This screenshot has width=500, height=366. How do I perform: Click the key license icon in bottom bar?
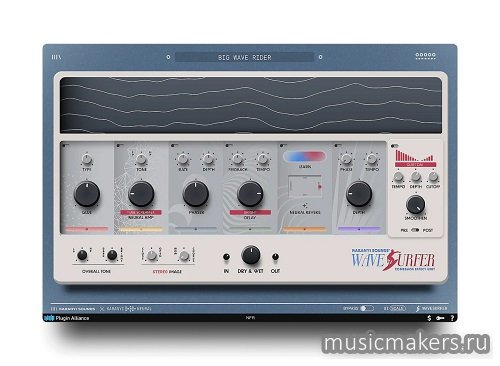[440, 318]
